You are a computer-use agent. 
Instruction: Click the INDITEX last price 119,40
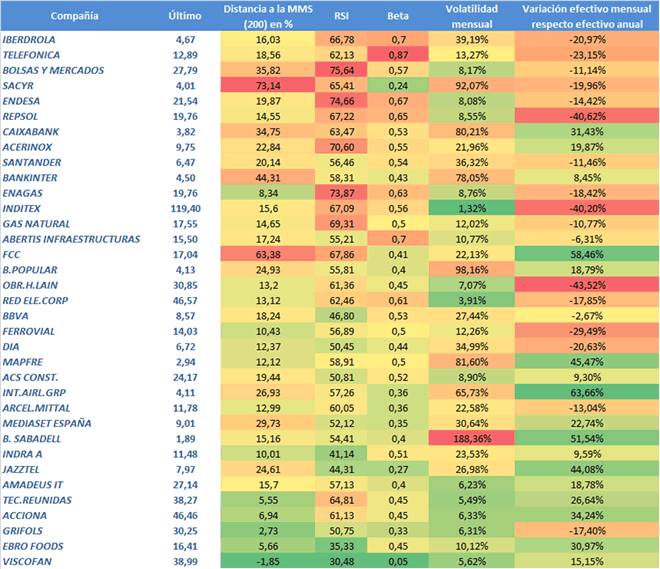pos(181,210)
